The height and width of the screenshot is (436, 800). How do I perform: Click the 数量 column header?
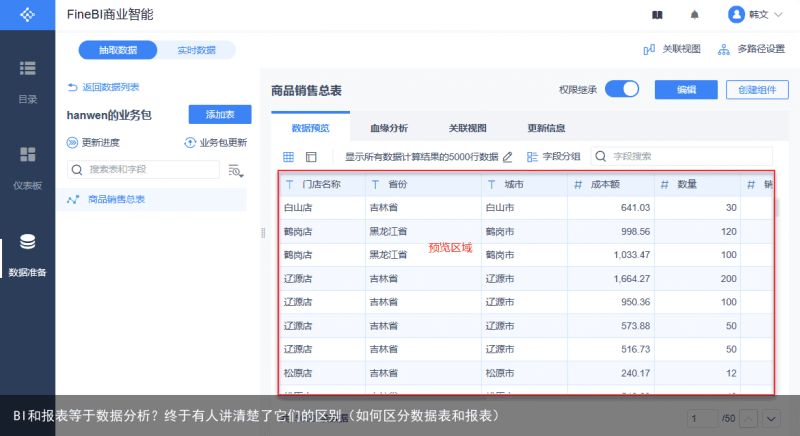[x=697, y=184]
